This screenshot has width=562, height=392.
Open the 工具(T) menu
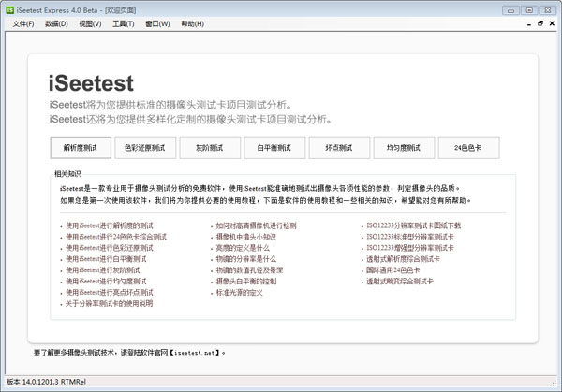point(124,24)
